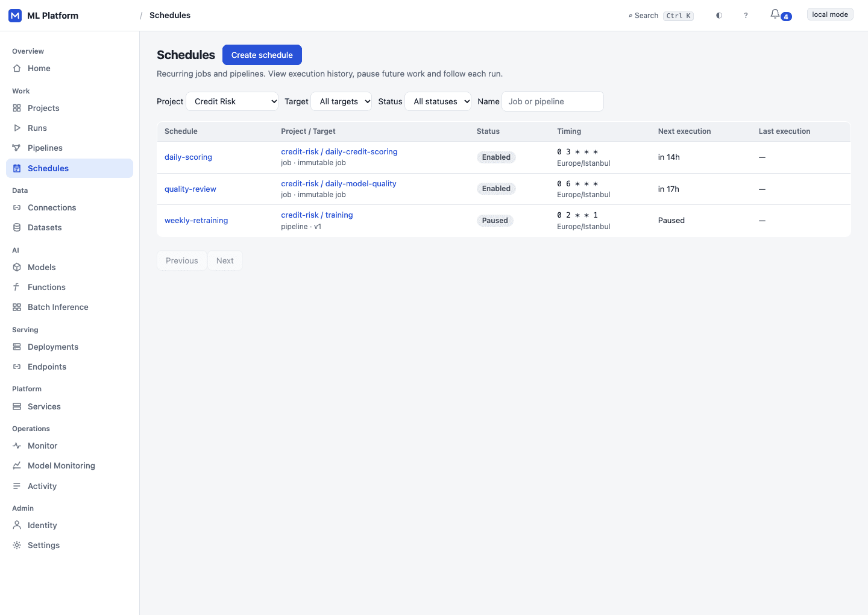Click the Create schedule button
Image resolution: width=868 pixels, height=615 pixels.
[262, 55]
